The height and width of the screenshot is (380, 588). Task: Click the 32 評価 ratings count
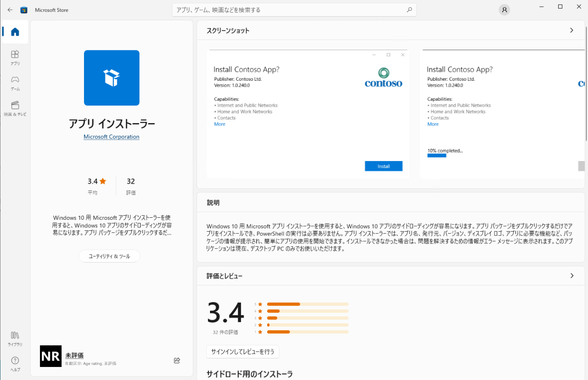[x=131, y=186]
